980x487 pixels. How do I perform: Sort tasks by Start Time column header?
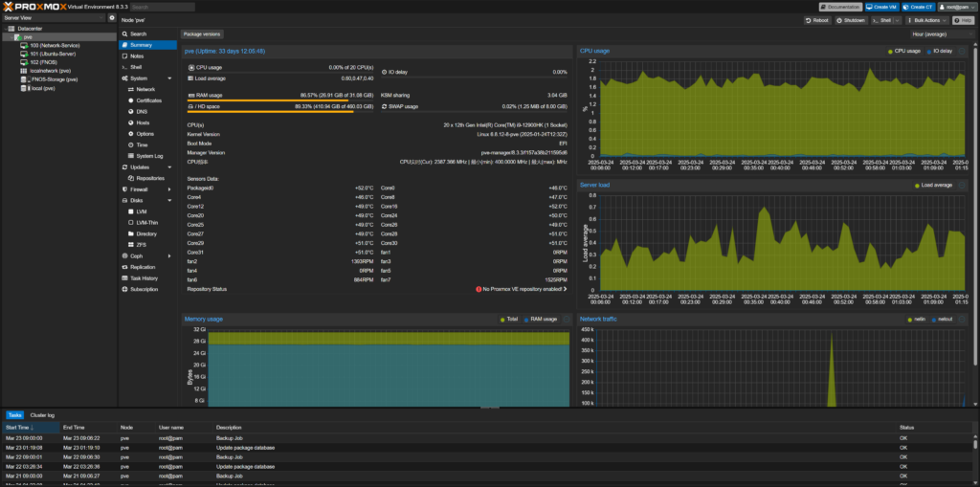[32, 428]
